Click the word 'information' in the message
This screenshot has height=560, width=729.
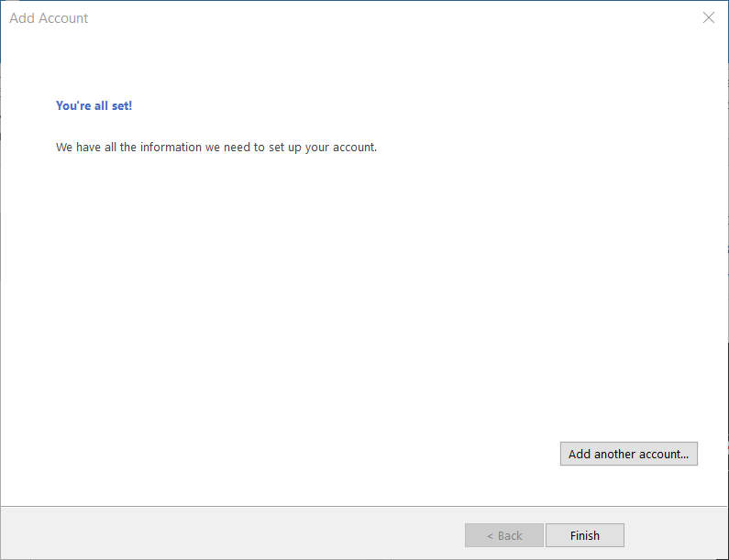[171, 147]
